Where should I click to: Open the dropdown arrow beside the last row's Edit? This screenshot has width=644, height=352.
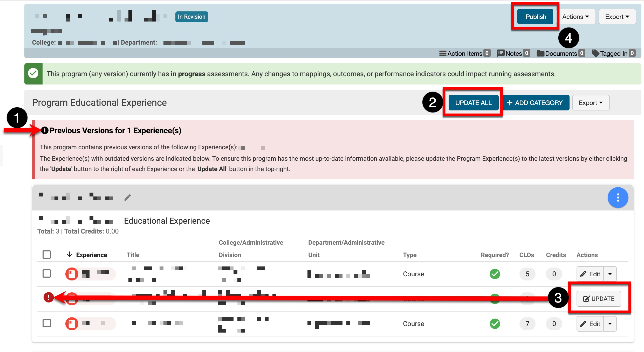[610, 324]
